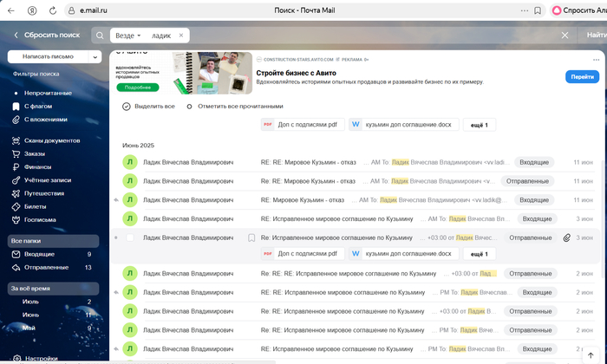The image size is (607, 364).
Task: Toggle the bookmark flag on hovered email
Action: pyautogui.click(x=251, y=237)
